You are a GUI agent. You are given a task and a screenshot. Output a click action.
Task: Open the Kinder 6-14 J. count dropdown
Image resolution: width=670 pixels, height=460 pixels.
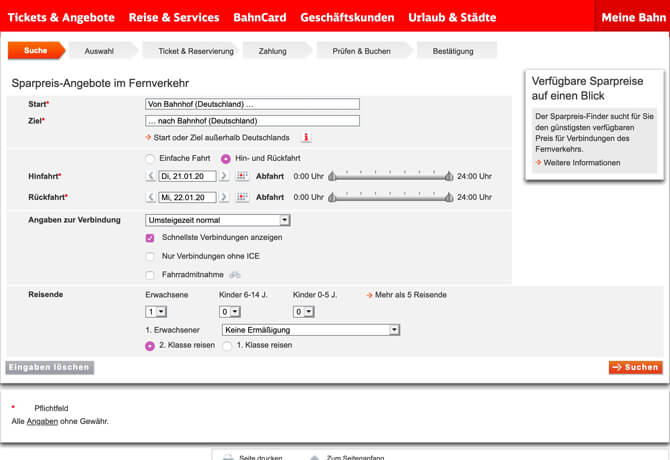(x=230, y=312)
